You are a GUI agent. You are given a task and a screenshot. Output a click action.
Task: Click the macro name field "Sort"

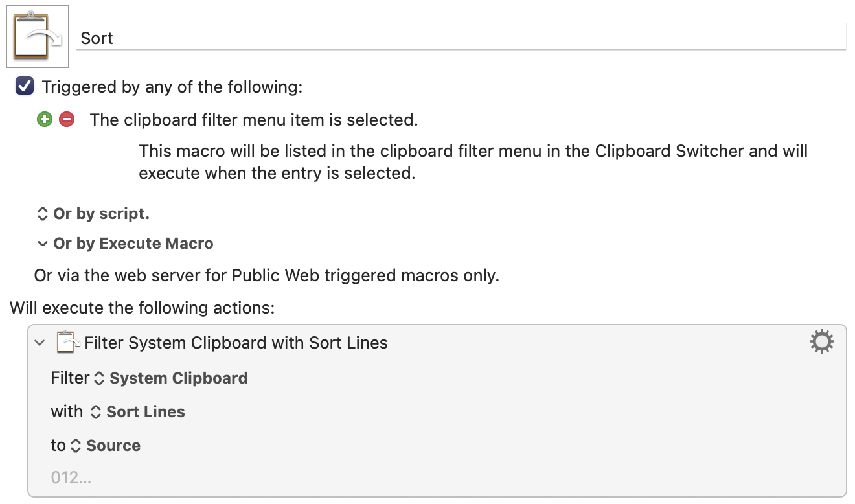point(461,38)
